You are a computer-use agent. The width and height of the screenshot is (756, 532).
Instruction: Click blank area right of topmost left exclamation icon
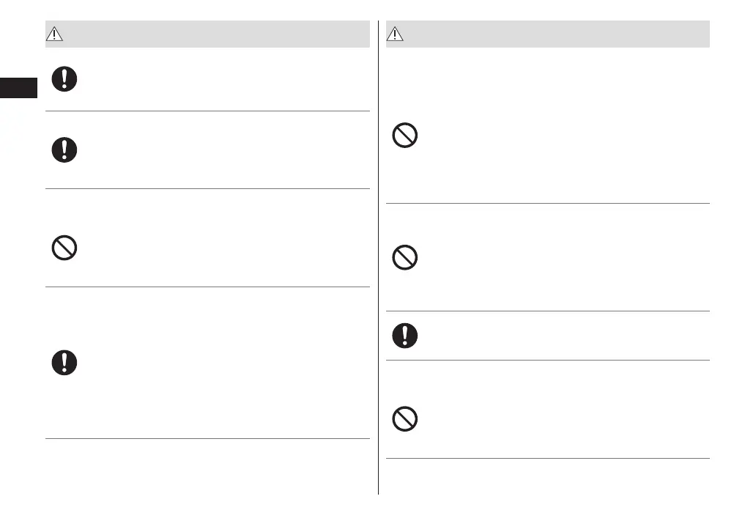pos(220,80)
